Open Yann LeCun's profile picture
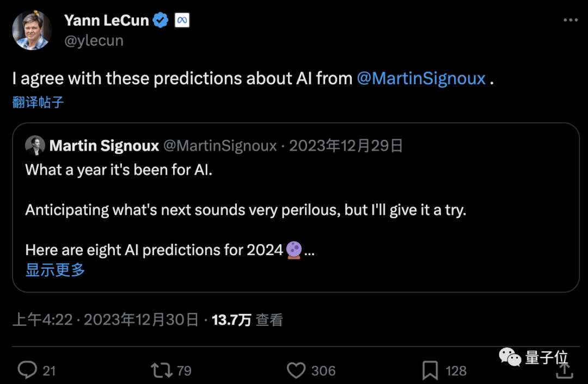Screen dimensions: 588x384 coord(32,30)
